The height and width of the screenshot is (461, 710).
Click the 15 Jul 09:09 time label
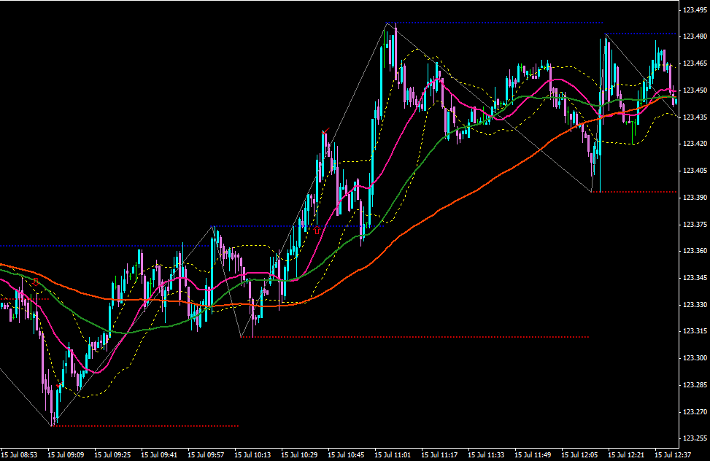click(66, 454)
